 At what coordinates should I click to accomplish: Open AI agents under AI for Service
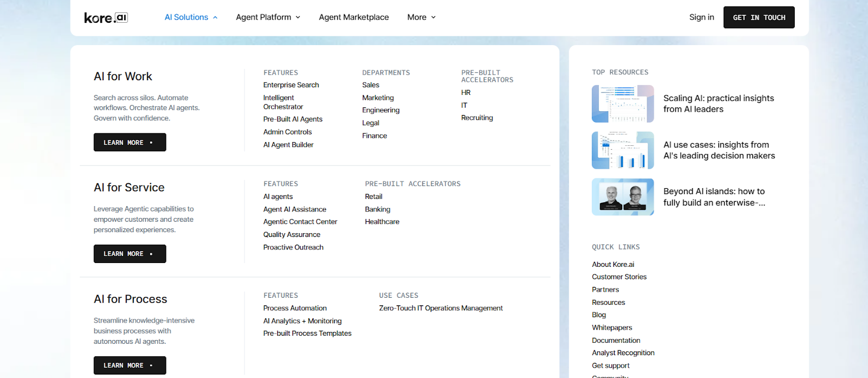point(278,197)
